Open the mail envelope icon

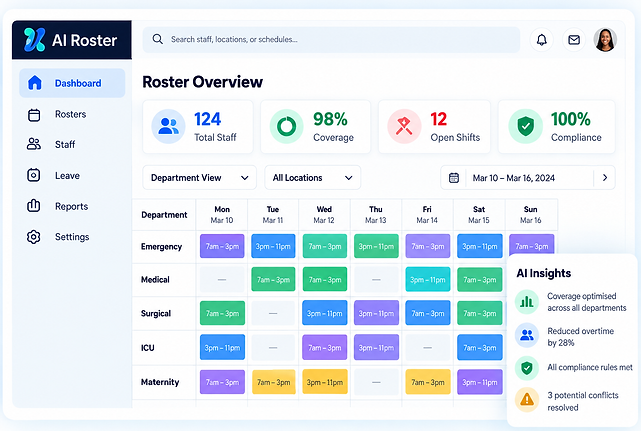point(574,40)
